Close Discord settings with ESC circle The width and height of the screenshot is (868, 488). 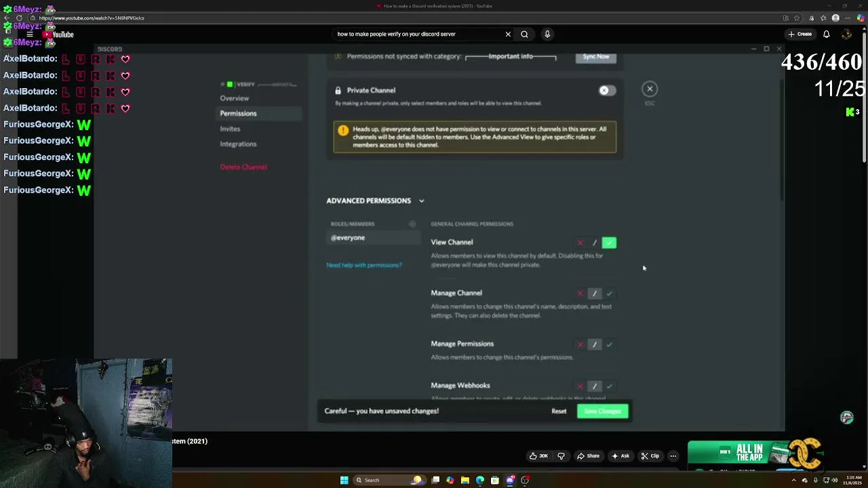point(650,89)
